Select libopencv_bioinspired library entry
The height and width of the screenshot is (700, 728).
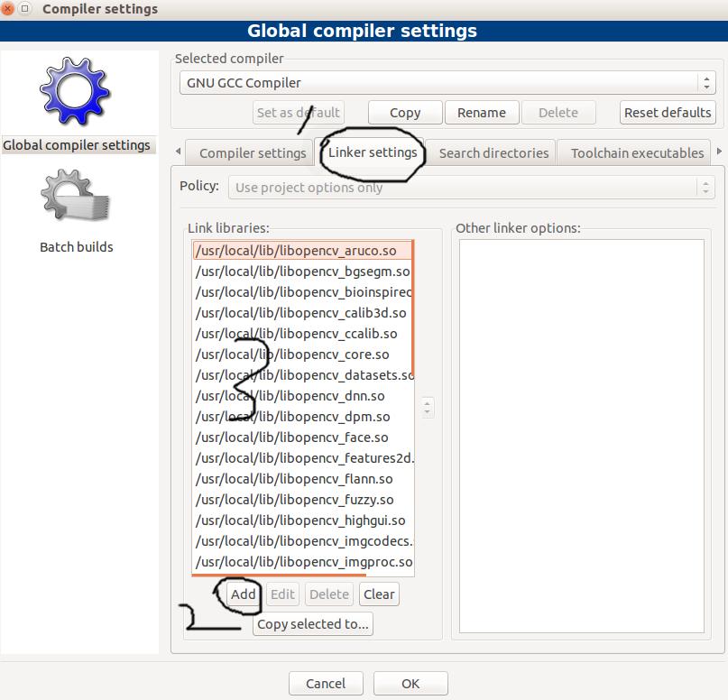point(303,292)
